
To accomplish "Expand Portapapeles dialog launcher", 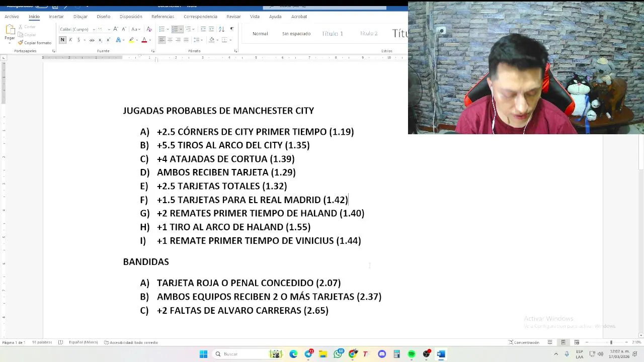I will point(53,51).
